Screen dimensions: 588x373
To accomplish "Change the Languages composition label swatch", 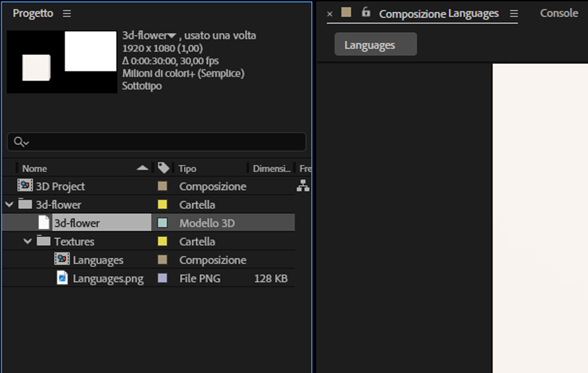I will tap(163, 260).
